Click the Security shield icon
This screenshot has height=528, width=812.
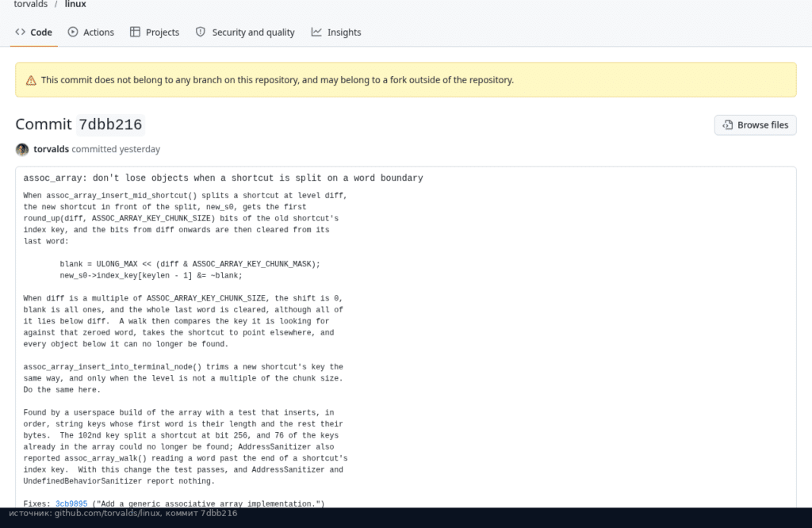[x=201, y=32]
